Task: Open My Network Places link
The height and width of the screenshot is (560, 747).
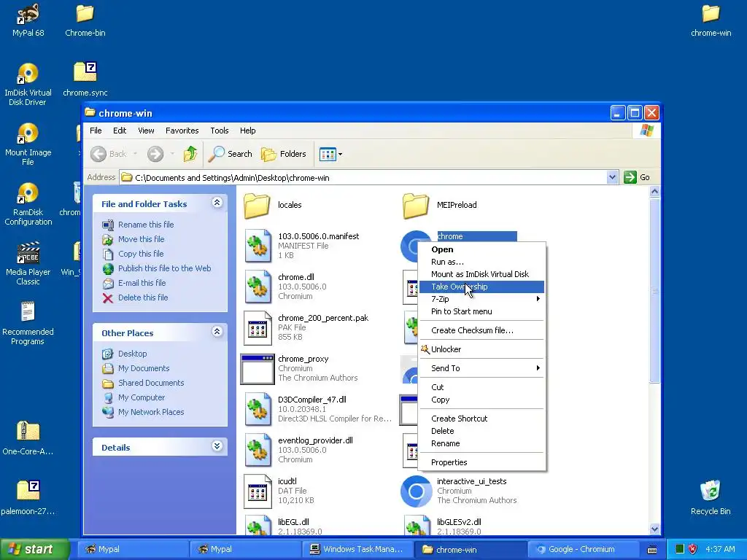Action: pyautogui.click(x=151, y=413)
